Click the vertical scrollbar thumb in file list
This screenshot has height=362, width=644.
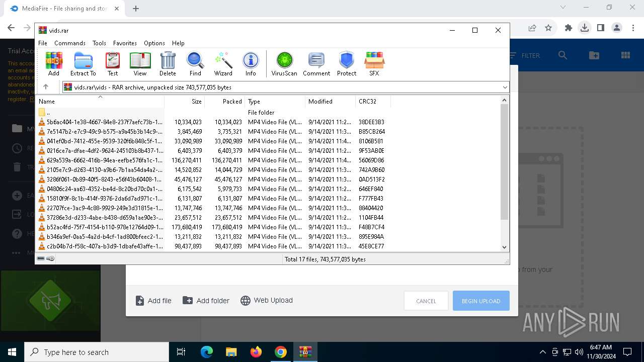[505, 162]
